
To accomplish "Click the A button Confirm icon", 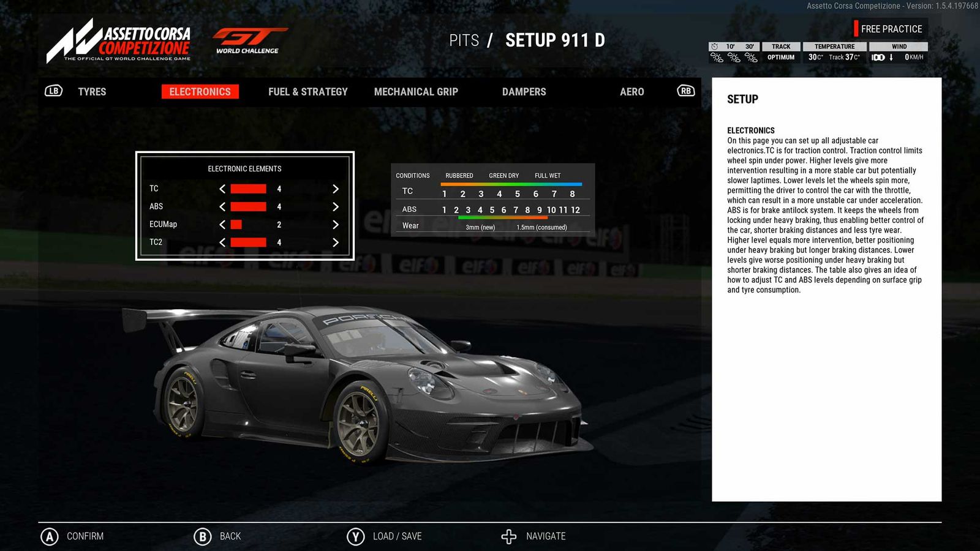I will pos(50,537).
